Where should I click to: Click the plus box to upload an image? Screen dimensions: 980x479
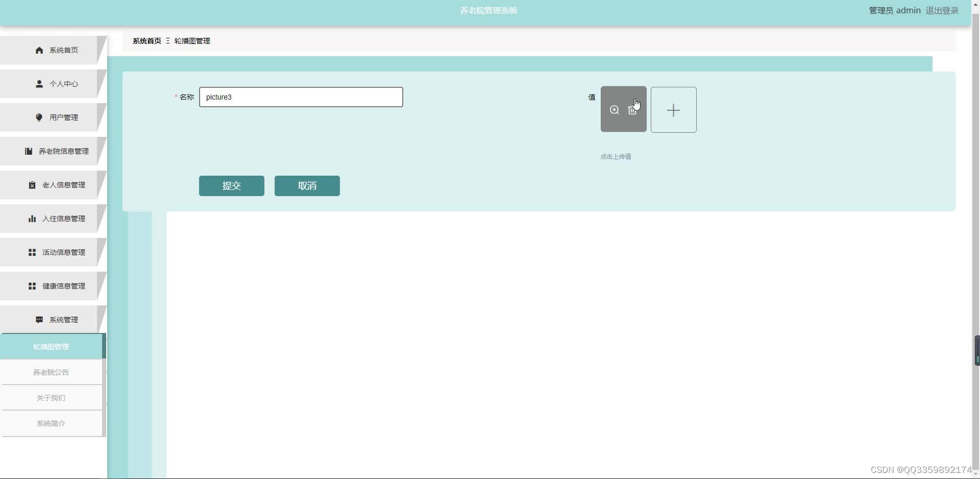tap(674, 110)
